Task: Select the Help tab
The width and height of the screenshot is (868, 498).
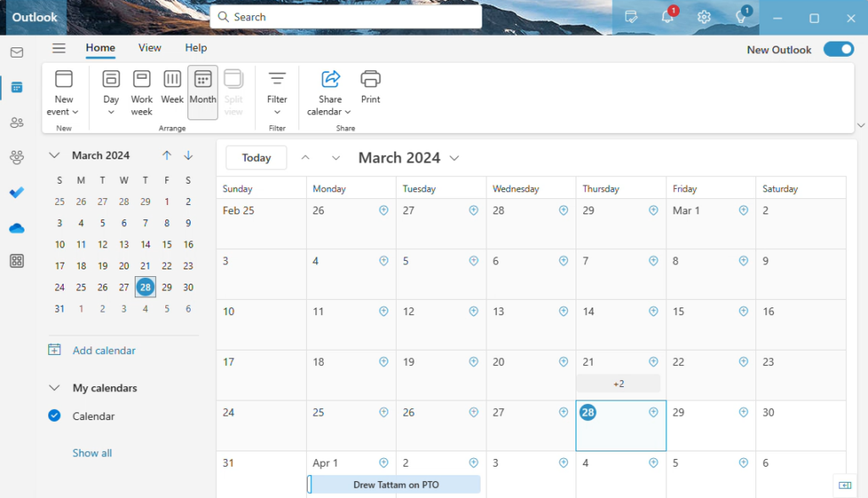Action: [196, 48]
